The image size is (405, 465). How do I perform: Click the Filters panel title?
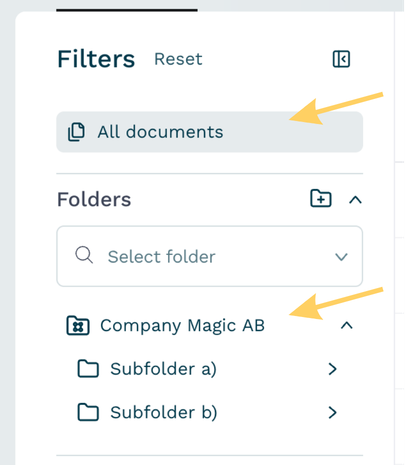pos(96,59)
